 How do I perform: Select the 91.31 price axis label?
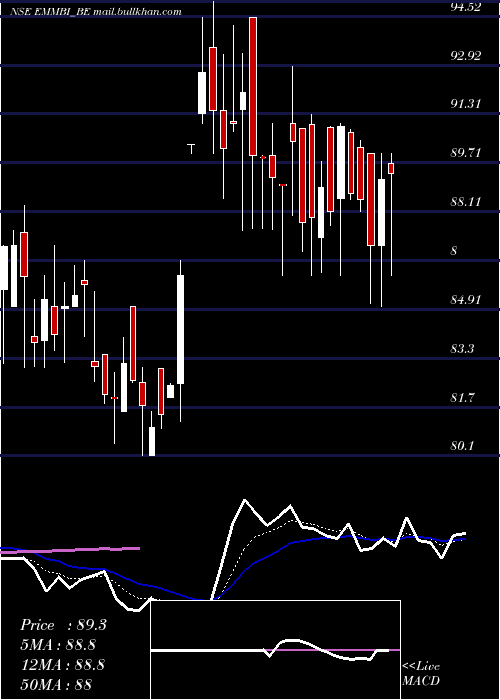[x=466, y=104]
